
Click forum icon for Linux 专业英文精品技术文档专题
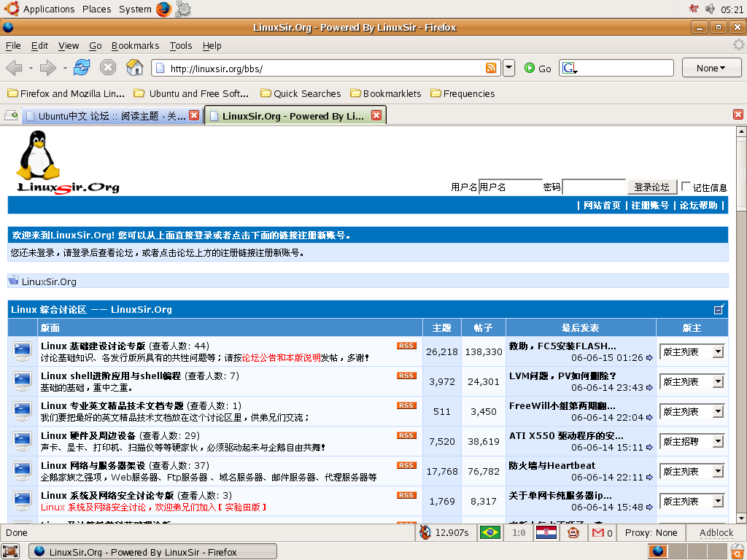pyautogui.click(x=23, y=411)
